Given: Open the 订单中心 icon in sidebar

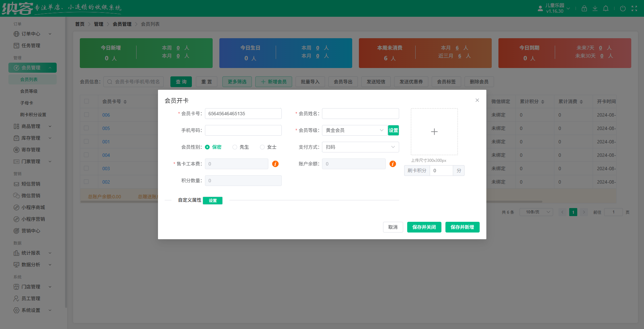Looking at the screenshot, I should (x=16, y=34).
